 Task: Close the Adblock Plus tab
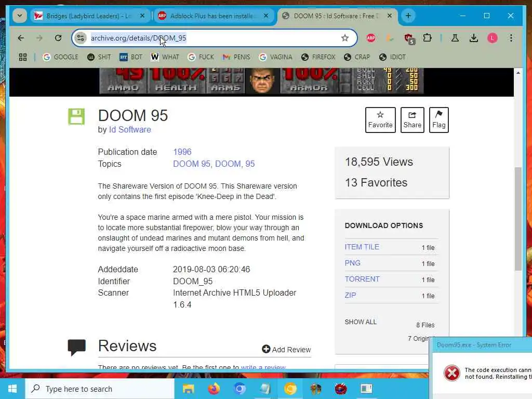coord(266,16)
